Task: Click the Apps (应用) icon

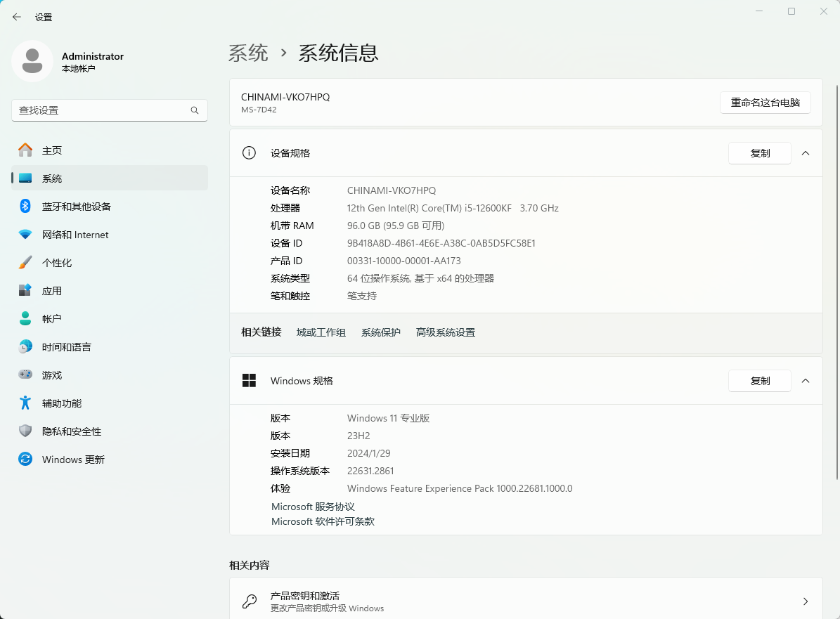Action: 25,290
